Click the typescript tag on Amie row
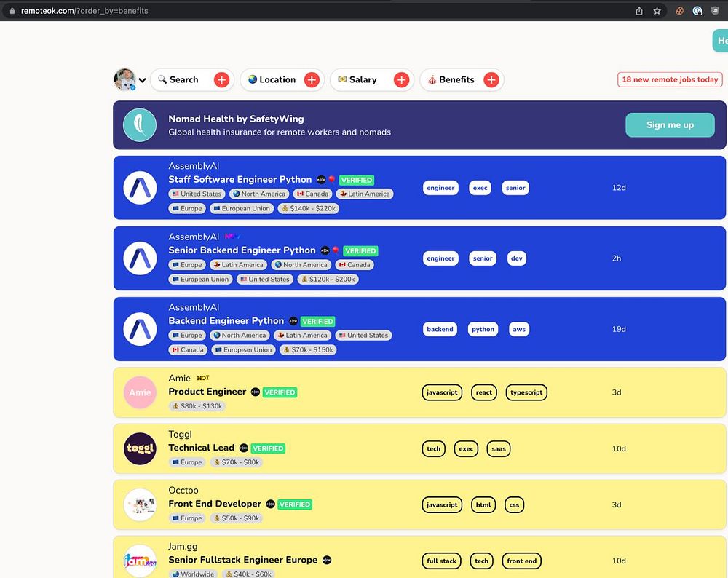The width and height of the screenshot is (728, 578). click(526, 392)
